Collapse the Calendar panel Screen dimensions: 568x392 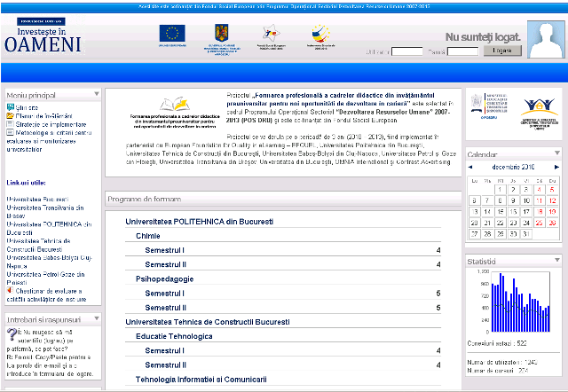(x=556, y=154)
